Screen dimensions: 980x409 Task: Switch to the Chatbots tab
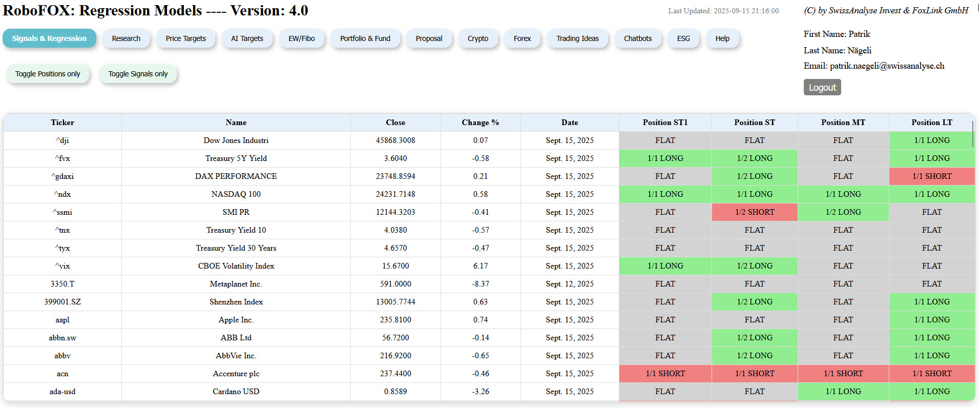click(638, 38)
